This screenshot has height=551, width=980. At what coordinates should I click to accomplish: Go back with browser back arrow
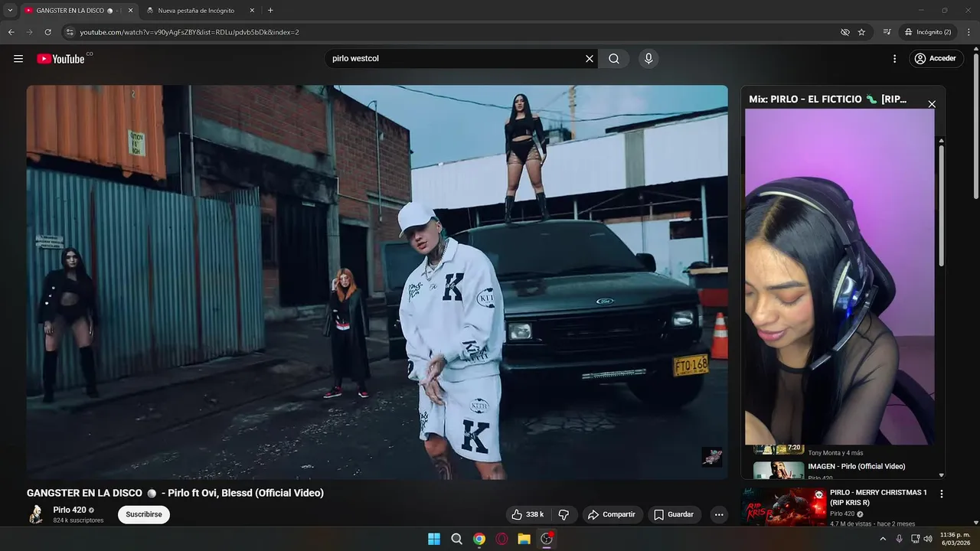tap(11, 32)
